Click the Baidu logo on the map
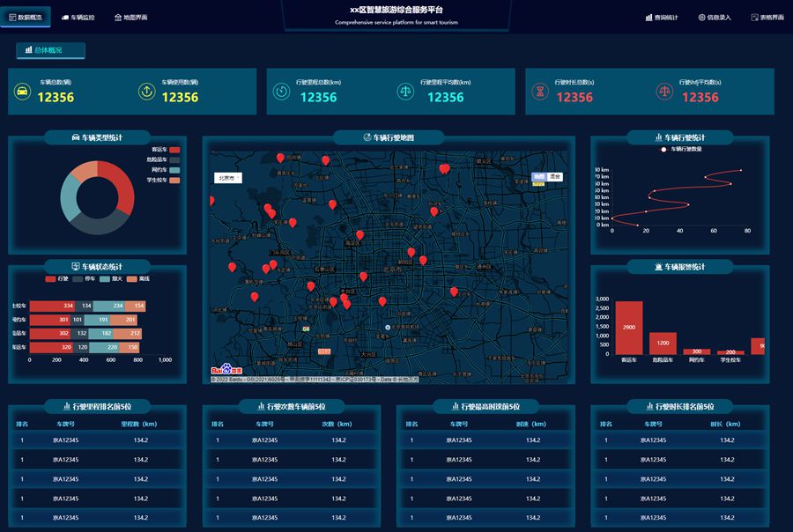Screen dimensions: 793x532 tap(226, 368)
